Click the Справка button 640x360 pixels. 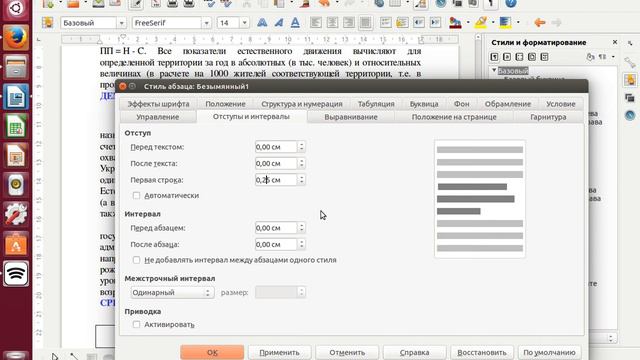[414, 352]
